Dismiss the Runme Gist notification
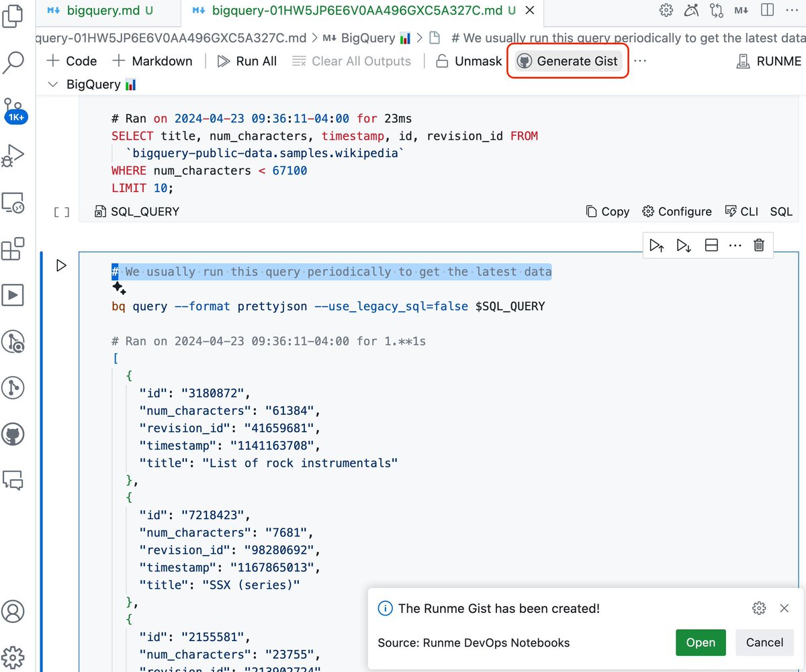The height and width of the screenshot is (672, 806). pos(784,608)
